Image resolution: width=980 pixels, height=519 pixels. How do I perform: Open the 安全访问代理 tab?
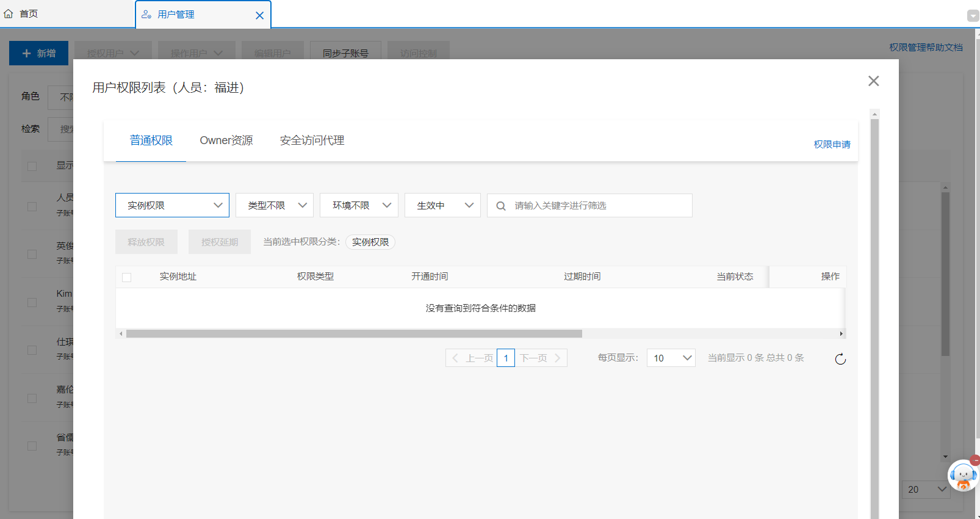point(312,140)
